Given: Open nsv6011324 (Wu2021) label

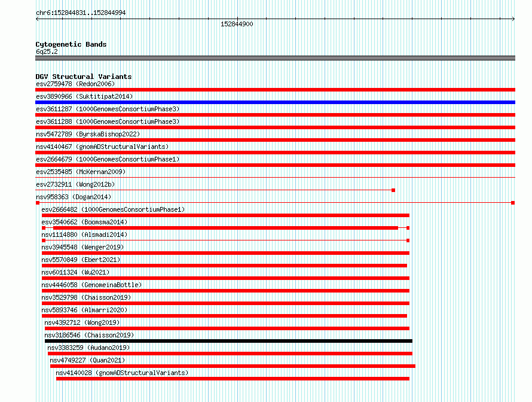Looking at the screenshot, I should (x=75, y=272).
